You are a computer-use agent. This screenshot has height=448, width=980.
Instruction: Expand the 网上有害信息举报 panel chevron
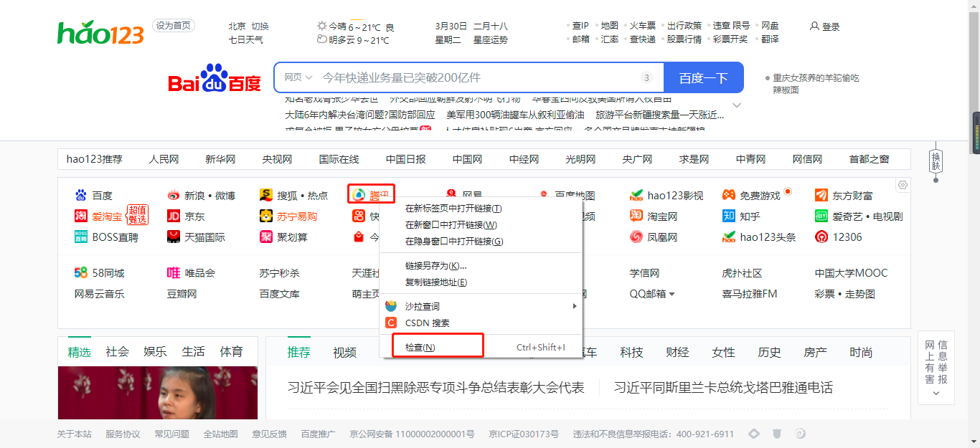tap(936, 393)
